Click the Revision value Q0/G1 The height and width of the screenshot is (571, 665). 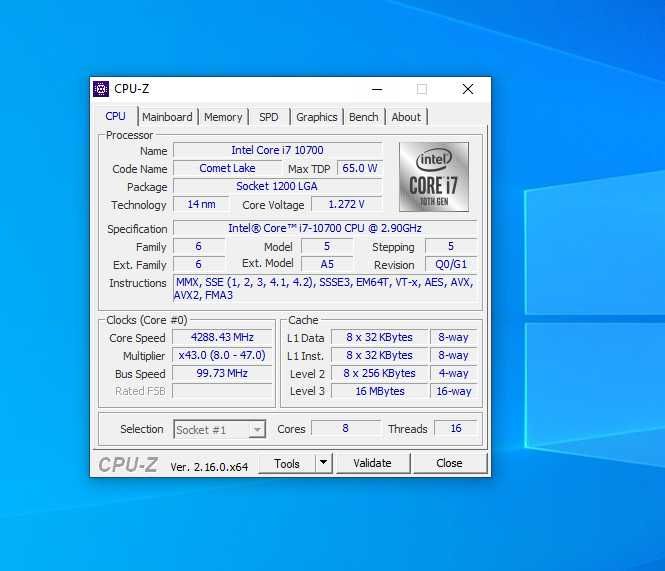tap(451, 264)
